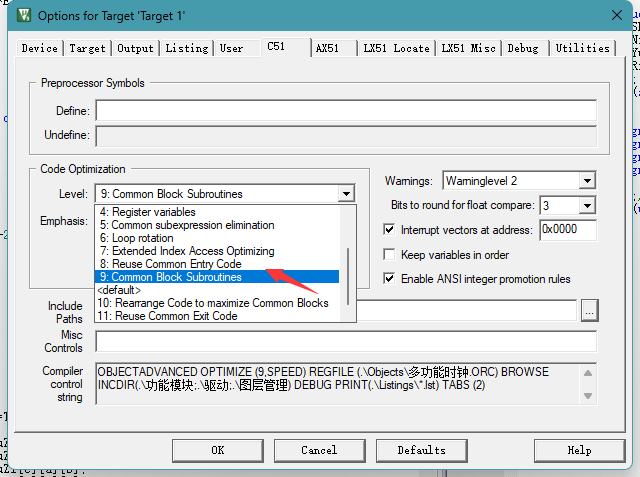The image size is (640, 477).
Task: Open Help for this dialog
Action: (579, 450)
